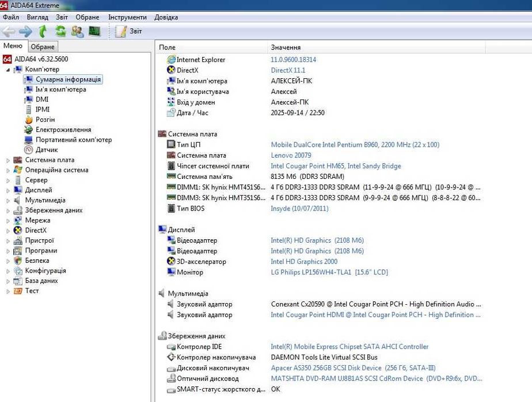Select AIDA64 v6.32.5600 root tree item
This screenshot has height=402, width=532.
(x=36, y=59)
